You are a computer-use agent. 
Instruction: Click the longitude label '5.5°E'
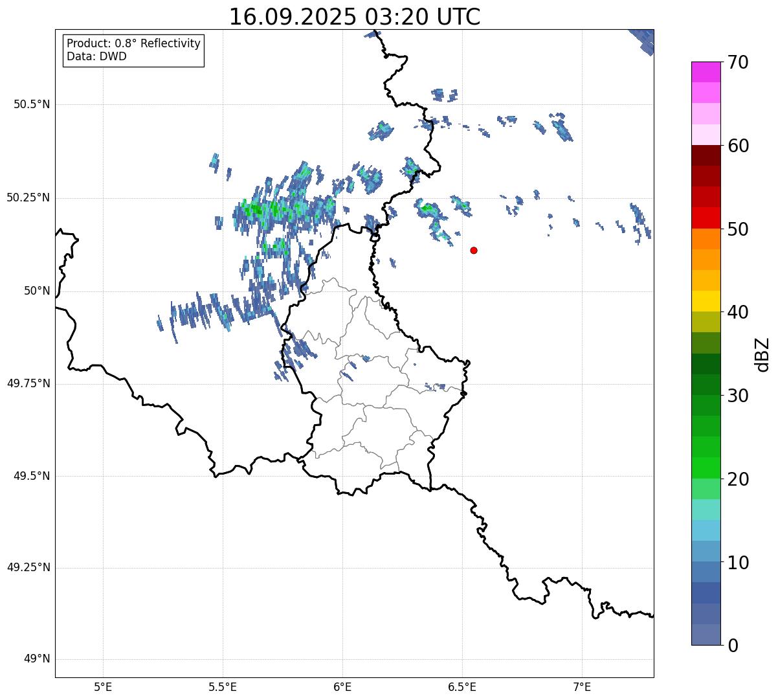point(223,686)
